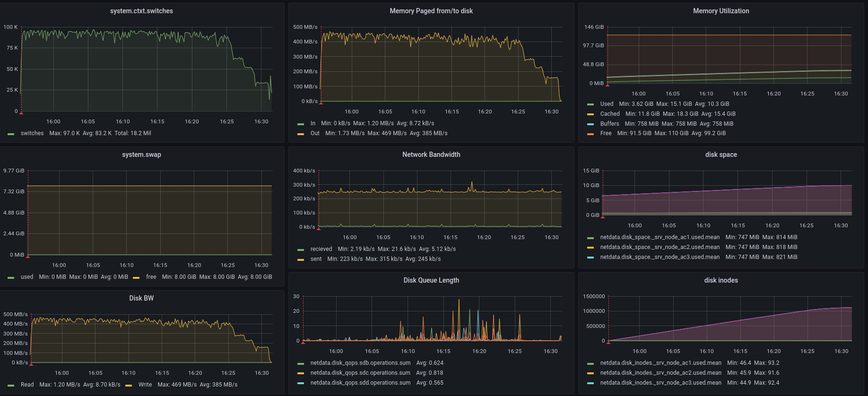Toggle the Buffers series legend label

[x=609, y=124]
